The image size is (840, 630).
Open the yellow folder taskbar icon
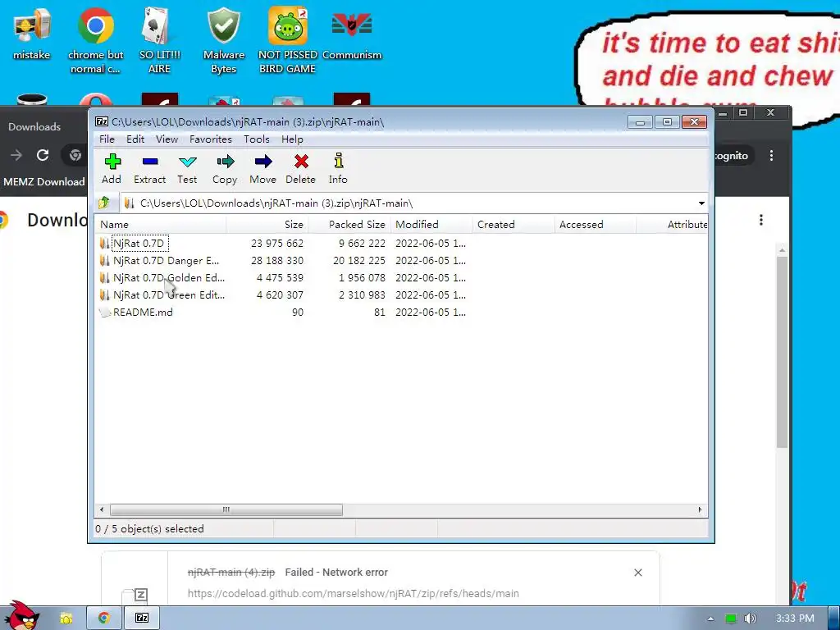(x=66, y=619)
